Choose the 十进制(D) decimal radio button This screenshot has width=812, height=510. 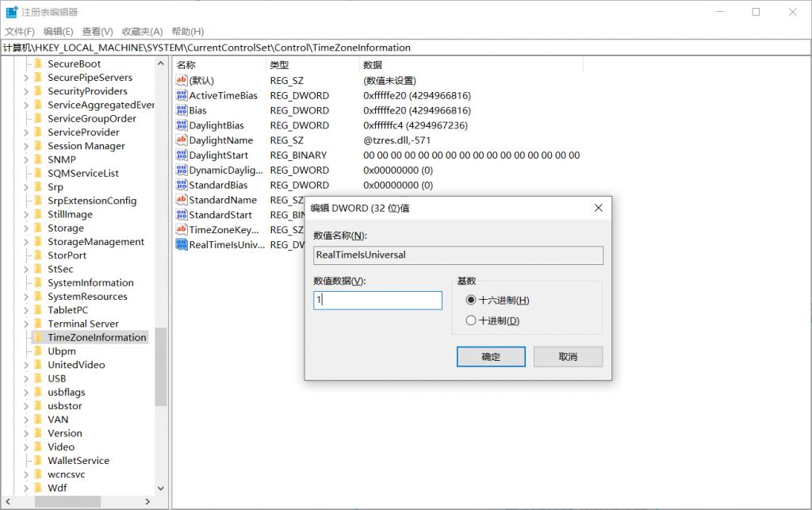[471, 320]
